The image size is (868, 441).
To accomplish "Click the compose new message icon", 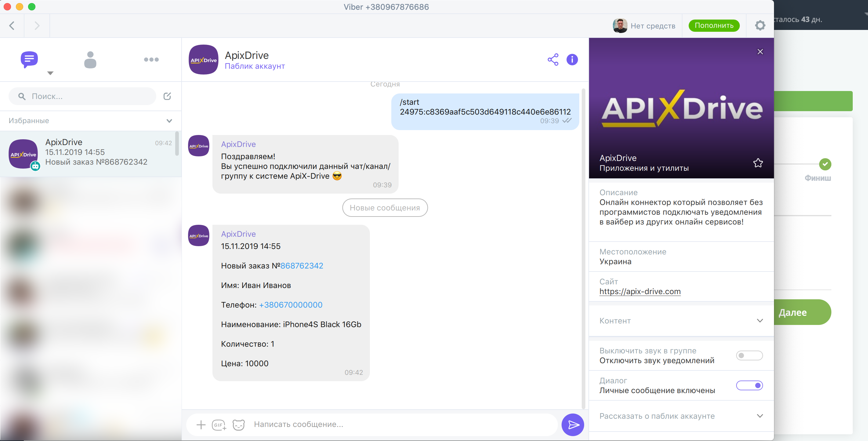I will coord(167,97).
